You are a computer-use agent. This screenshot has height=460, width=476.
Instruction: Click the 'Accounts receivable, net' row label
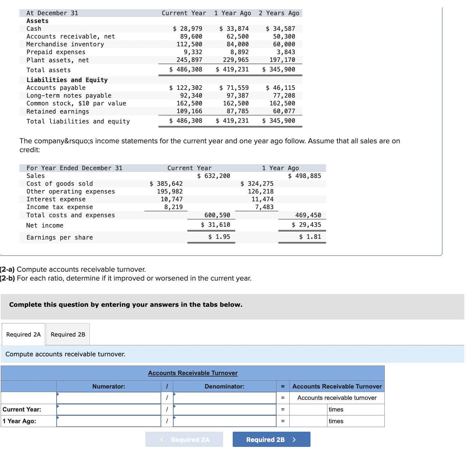[x=71, y=36]
